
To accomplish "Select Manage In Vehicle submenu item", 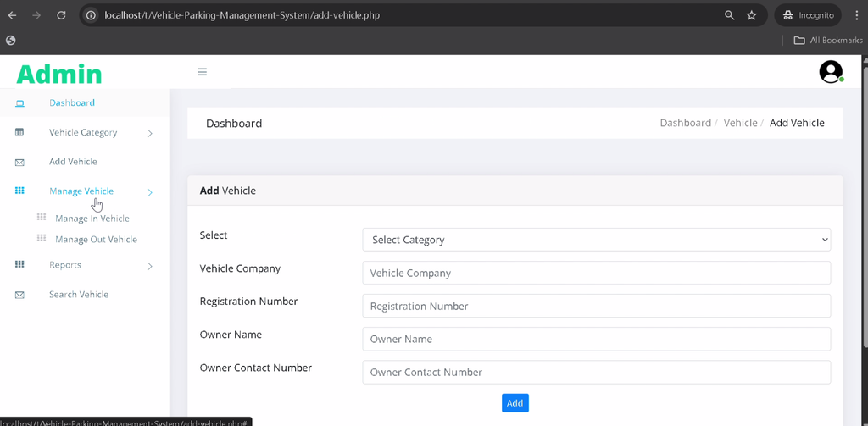I will pyautogui.click(x=92, y=219).
